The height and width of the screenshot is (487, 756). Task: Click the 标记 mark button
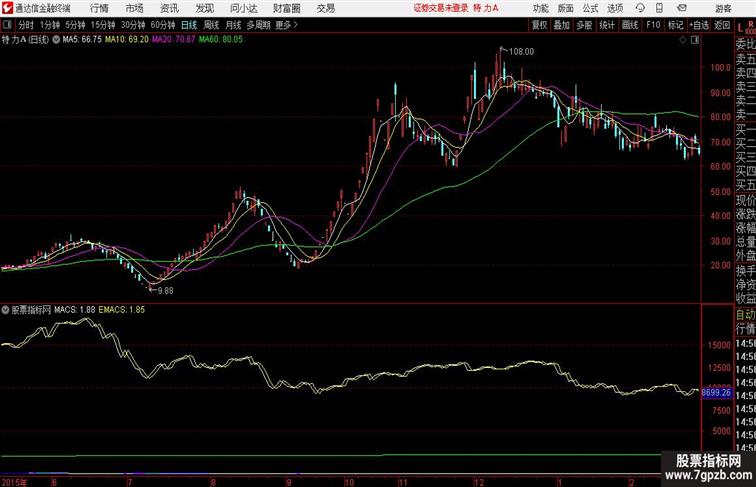tap(675, 25)
